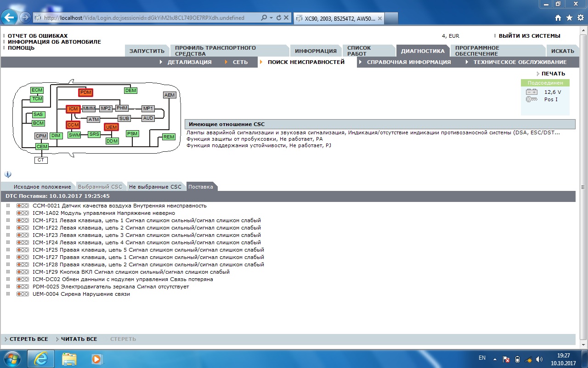The height and width of the screenshot is (368, 588).
Task: Open the Программное обеспечение main tab
Action: (477, 51)
